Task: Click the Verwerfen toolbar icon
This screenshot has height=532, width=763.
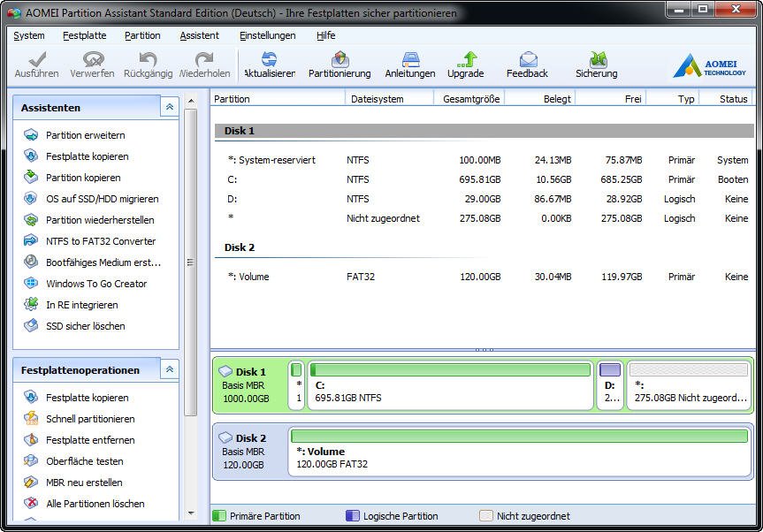Action: pos(93,59)
